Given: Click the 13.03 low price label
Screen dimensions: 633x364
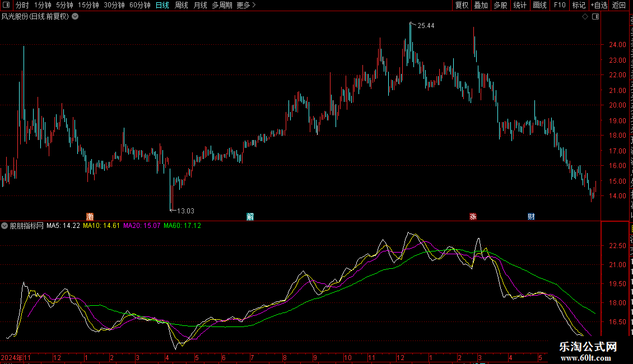Looking at the screenshot, I should tap(186, 211).
